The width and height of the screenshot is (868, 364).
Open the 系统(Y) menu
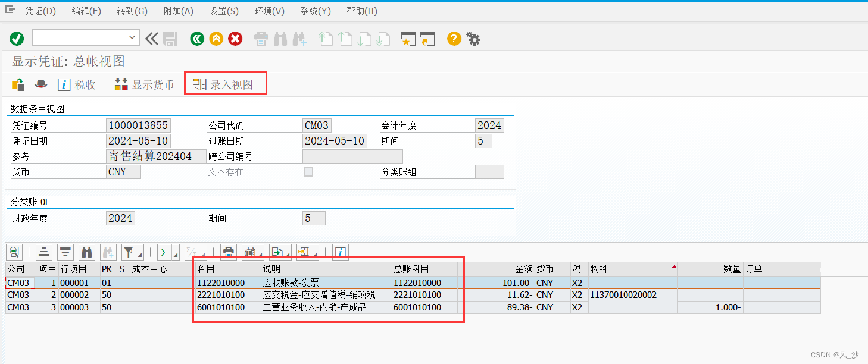pos(315,10)
